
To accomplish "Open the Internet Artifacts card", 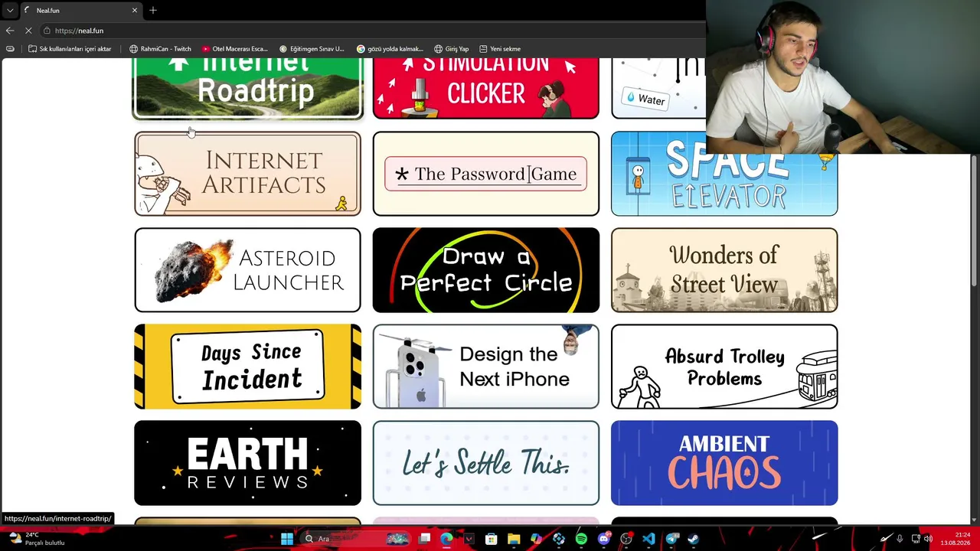I will coord(247,174).
